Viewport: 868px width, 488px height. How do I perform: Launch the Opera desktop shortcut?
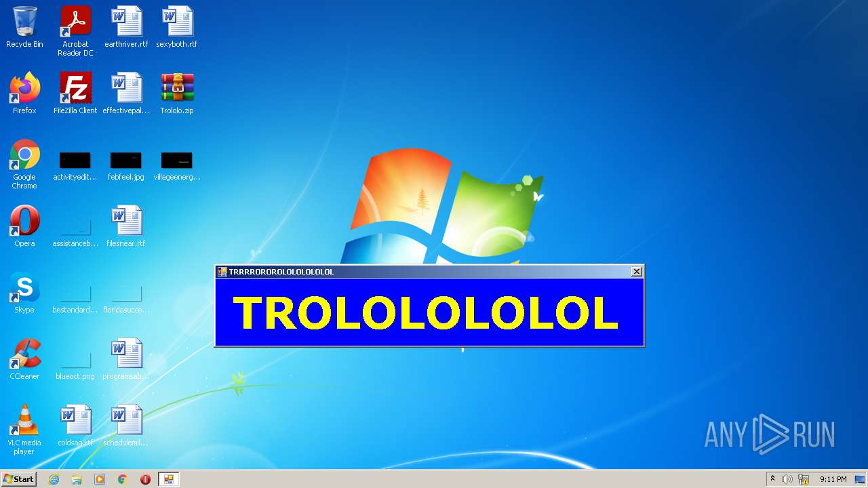[x=24, y=226]
